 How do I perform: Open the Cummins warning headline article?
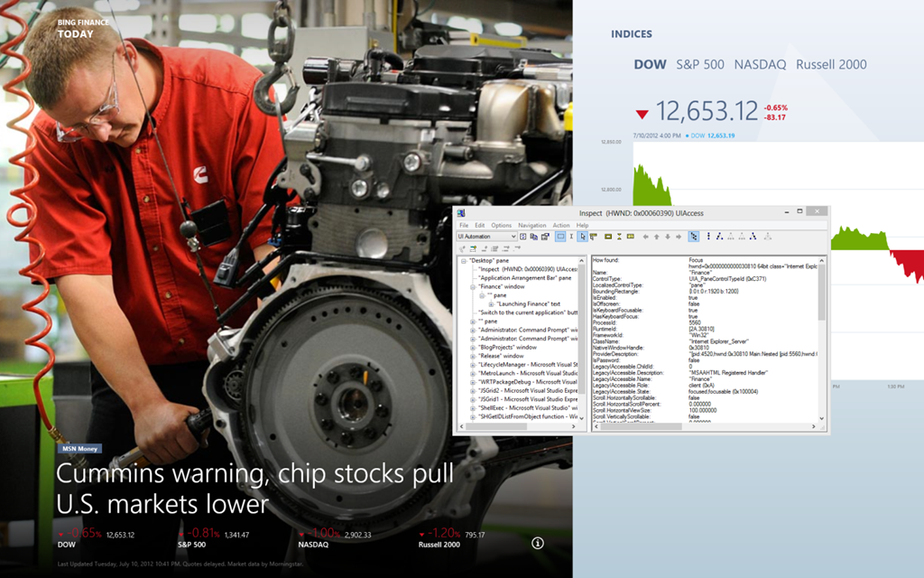click(x=255, y=489)
